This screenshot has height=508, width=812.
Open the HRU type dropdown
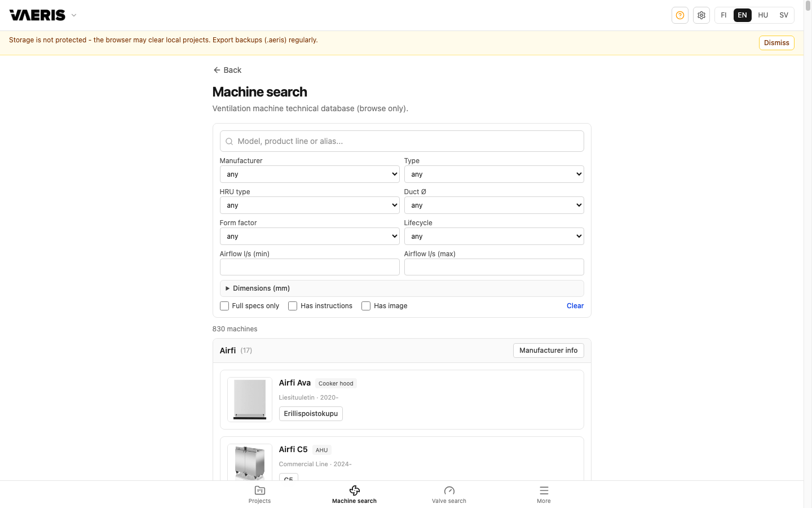pyautogui.click(x=310, y=205)
